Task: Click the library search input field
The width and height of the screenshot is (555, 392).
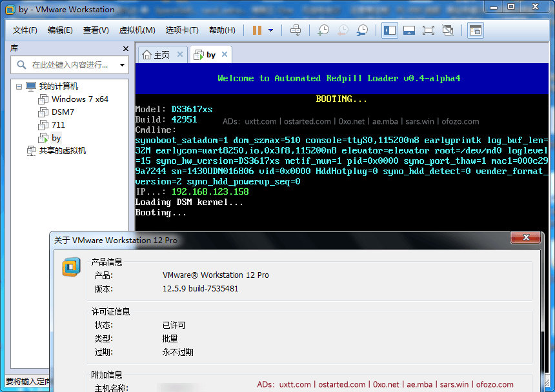Action: tap(70, 65)
